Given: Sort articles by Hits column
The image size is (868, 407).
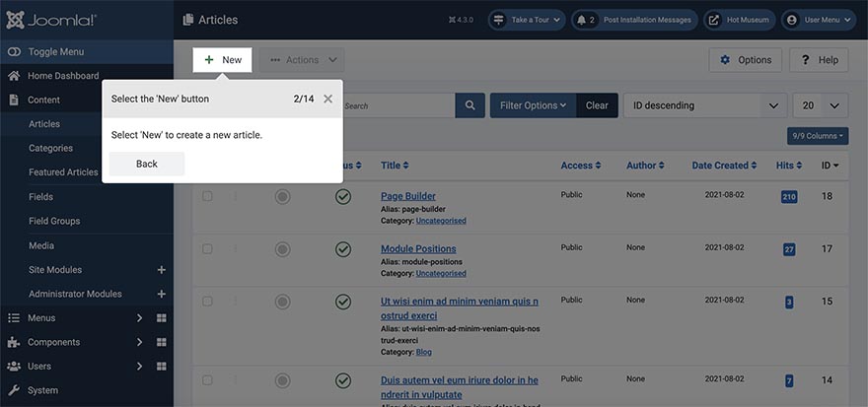Looking at the screenshot, I should [x=789, y=166].
